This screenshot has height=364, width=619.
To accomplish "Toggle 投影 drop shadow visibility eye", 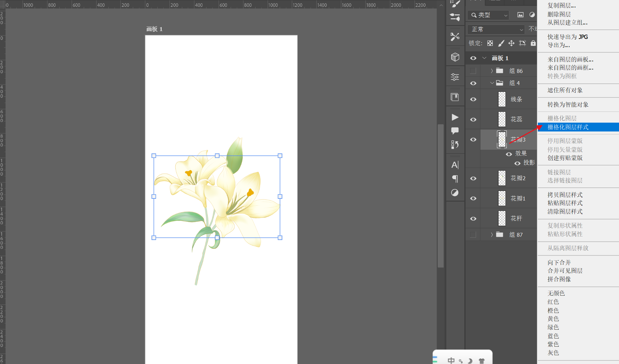I will coord(517,163).
